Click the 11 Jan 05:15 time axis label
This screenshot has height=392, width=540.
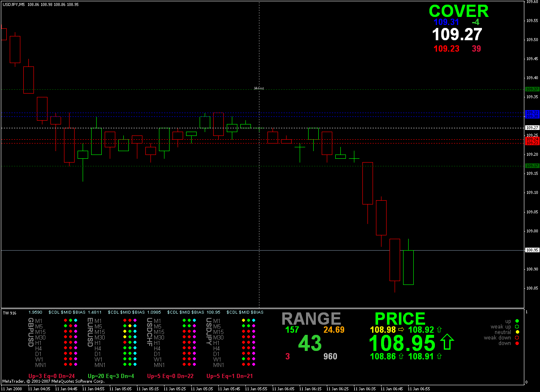click(147, 389)
